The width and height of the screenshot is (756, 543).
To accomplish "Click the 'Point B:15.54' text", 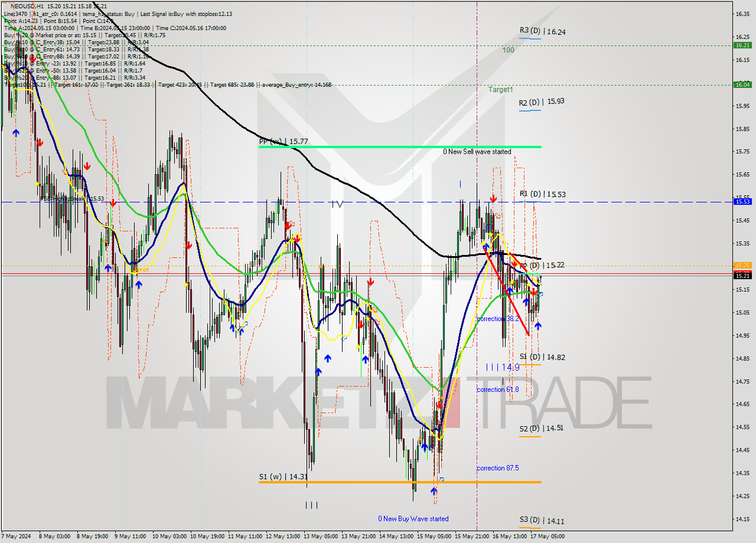I will tap(59, 21).
